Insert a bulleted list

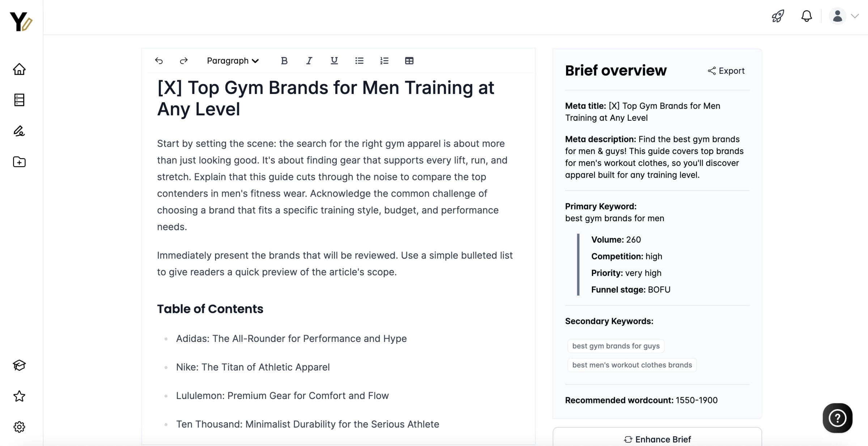(x=359, y=61)
